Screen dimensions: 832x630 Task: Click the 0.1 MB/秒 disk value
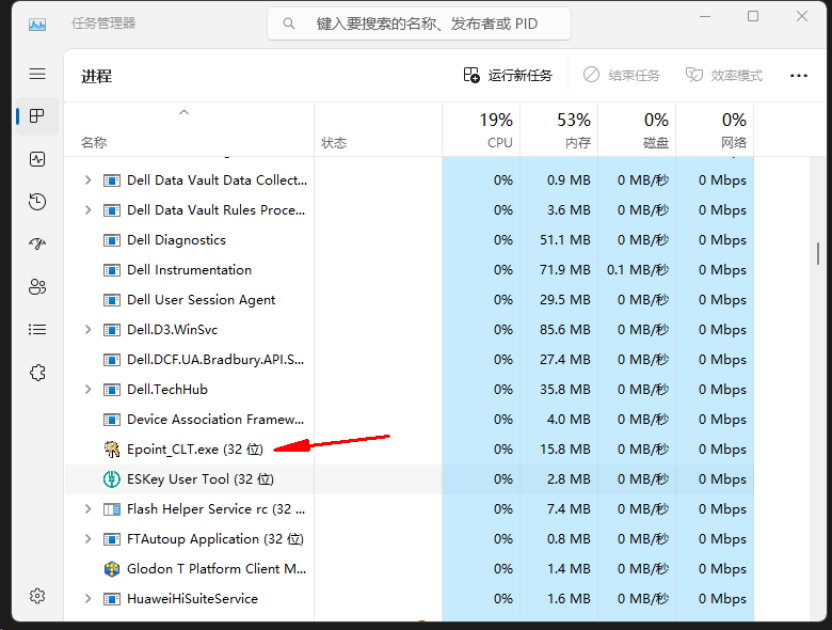click(x=637, y=270)
